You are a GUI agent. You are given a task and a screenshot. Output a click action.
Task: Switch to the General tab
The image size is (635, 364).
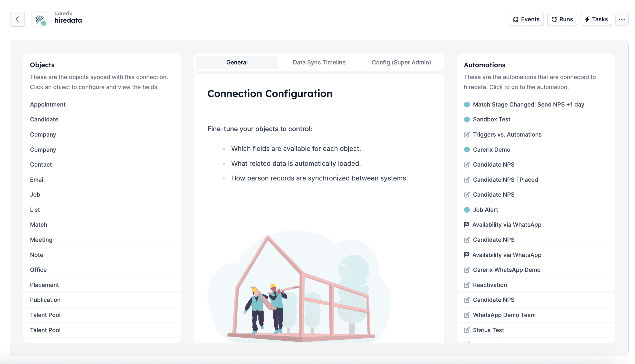237,62
